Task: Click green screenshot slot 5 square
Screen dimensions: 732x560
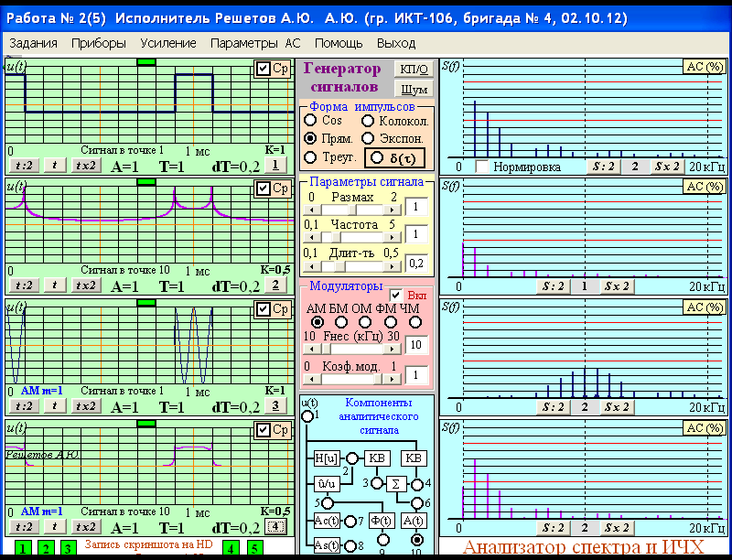Action: [254, 548]
